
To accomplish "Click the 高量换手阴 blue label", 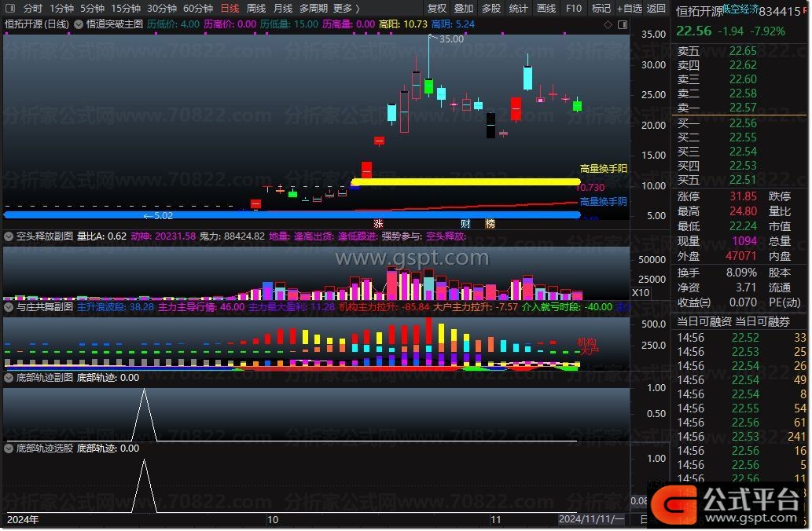I will point(603,202).
